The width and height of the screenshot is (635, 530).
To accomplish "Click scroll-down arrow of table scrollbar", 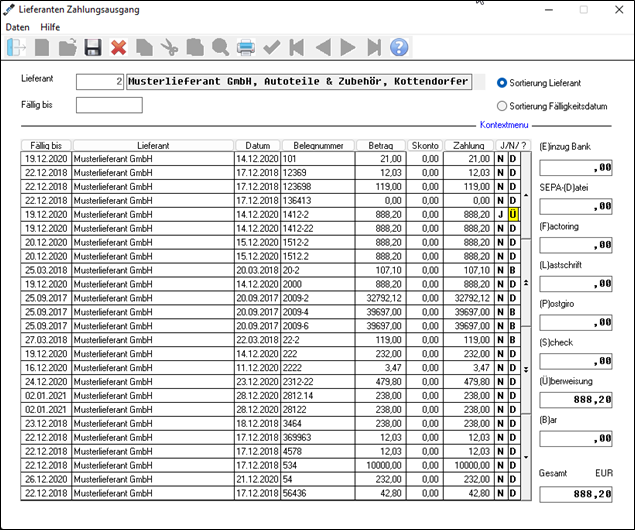I will pos(526,458).
